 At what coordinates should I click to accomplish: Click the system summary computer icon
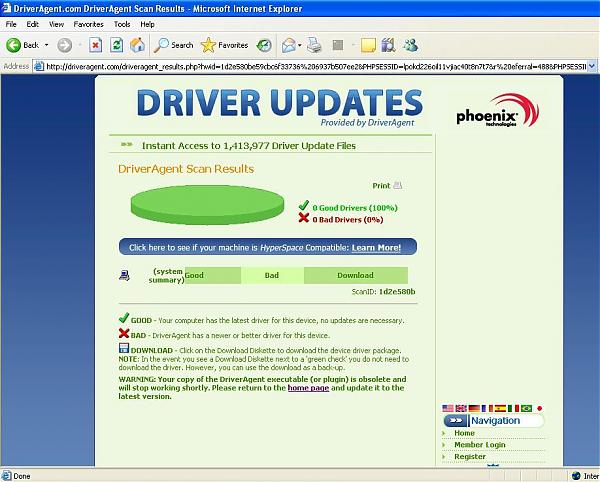point(124,275)
